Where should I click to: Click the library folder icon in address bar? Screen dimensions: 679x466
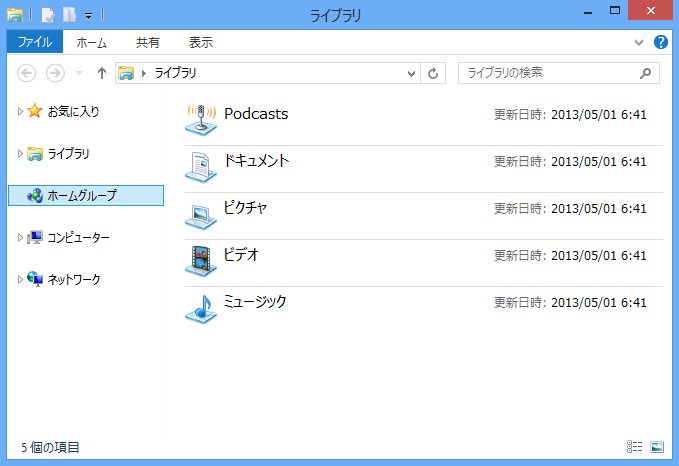(x=126, y=73)
